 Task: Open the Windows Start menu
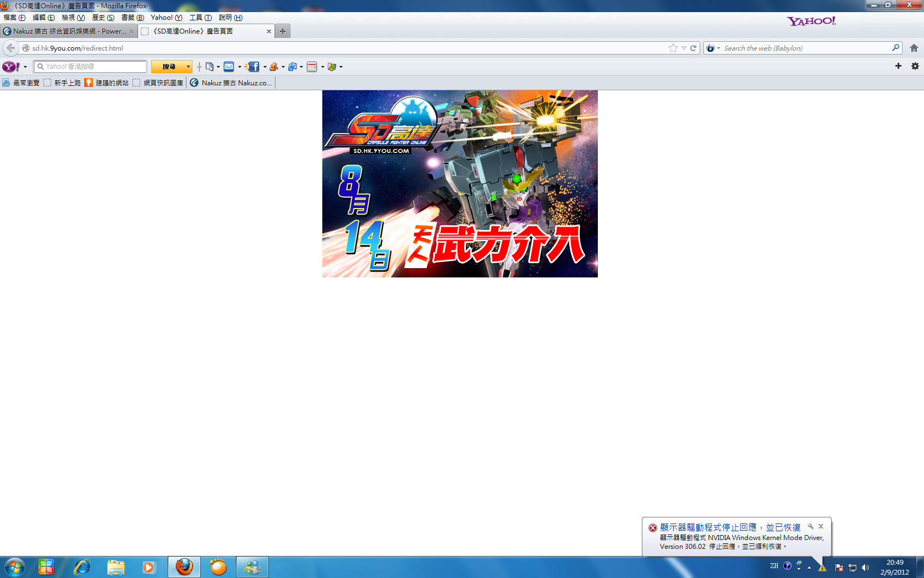pyautogui.click(x=14, y=567)
